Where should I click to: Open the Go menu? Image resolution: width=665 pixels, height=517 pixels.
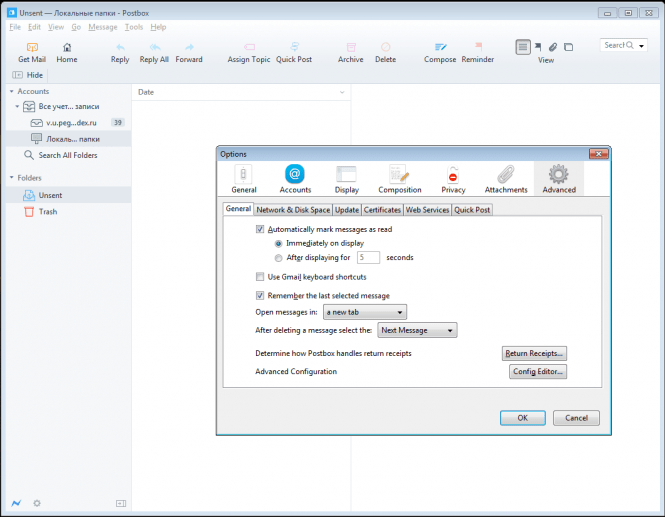[76, 27]
